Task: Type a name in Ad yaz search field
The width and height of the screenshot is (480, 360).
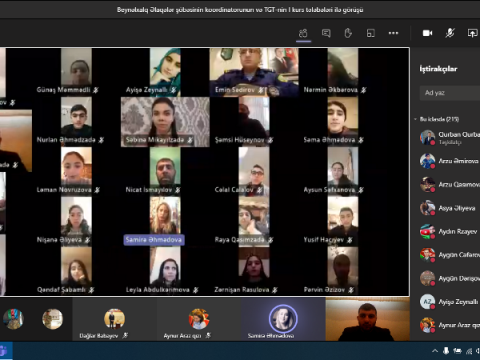Action: tap(450, 93)
